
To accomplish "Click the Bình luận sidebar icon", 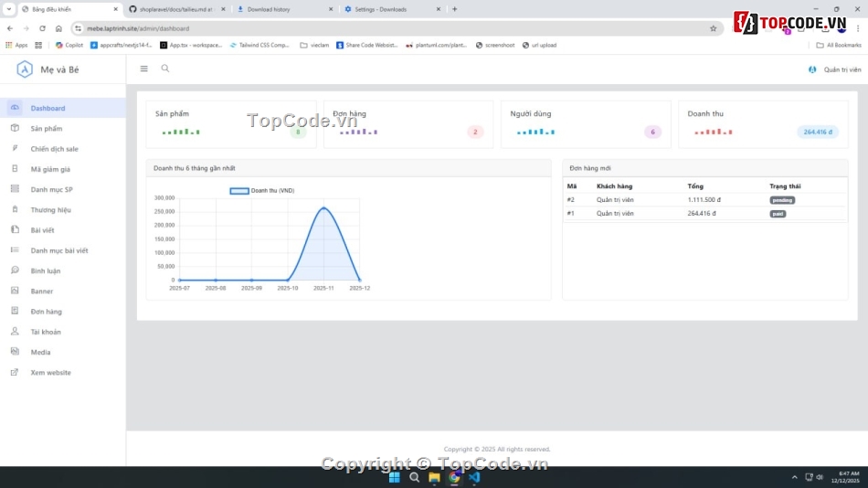I will point(15,271).
